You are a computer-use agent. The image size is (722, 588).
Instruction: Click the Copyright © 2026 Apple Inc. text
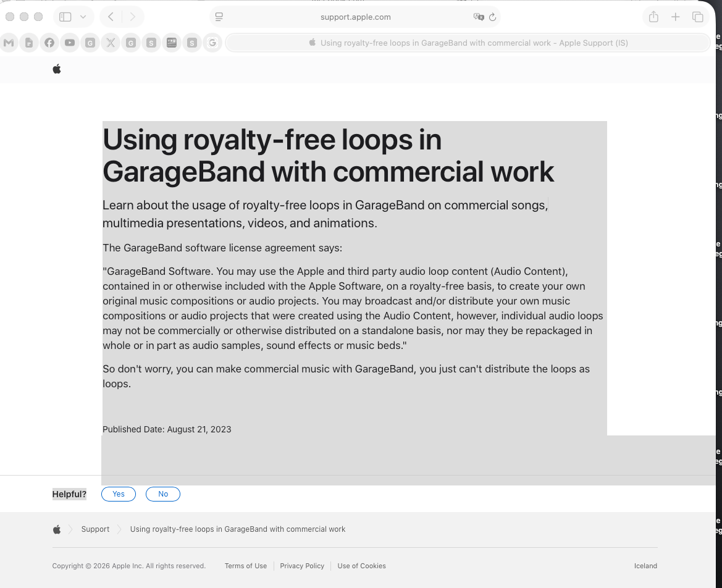click(129, 566)
